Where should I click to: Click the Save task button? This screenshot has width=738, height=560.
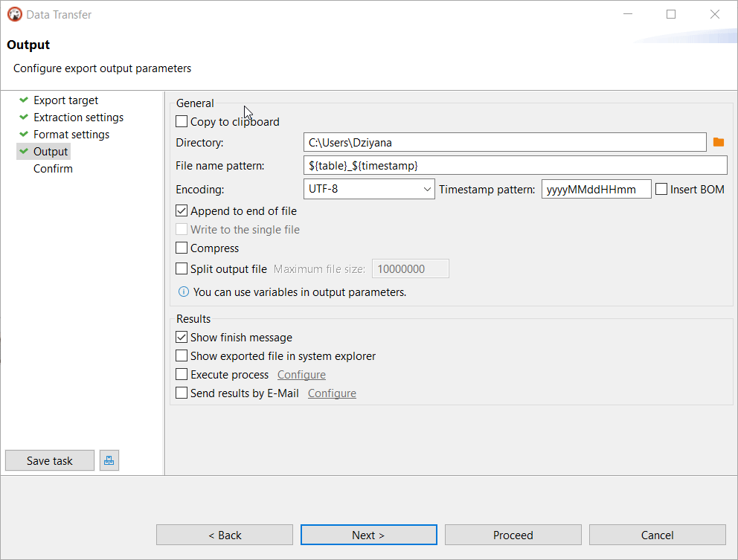tap(49, 460)
